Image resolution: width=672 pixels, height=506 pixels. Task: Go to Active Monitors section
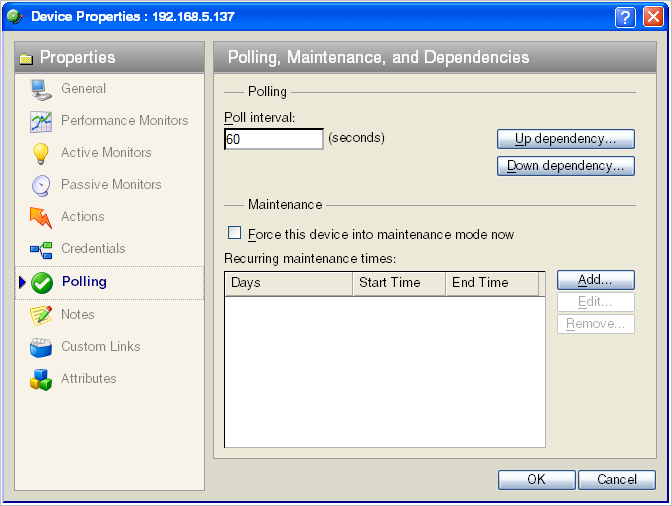click(x=106, y=153)
